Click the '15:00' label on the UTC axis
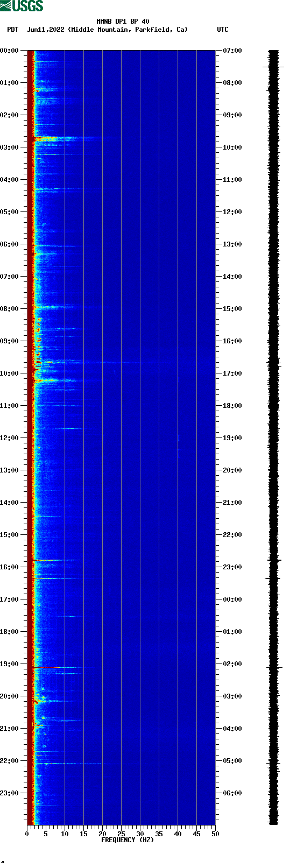Screen dimensions: 297x868 [232, 309]
